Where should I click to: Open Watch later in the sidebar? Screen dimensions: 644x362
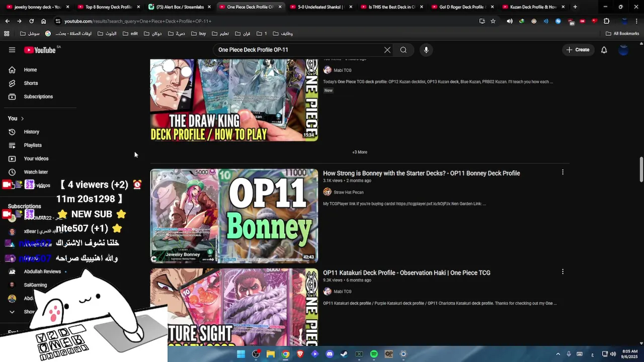[36, 172]
